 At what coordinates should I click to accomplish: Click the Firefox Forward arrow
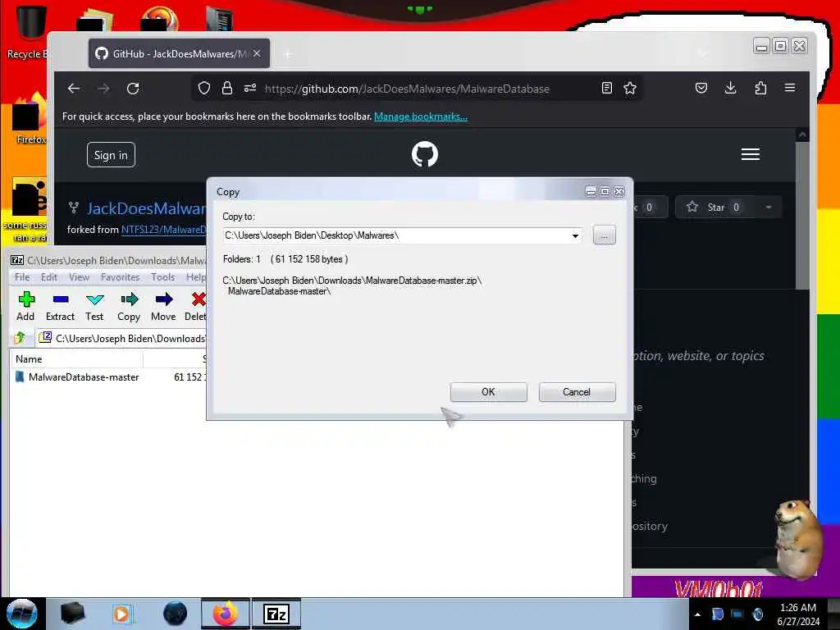point(103,89)
